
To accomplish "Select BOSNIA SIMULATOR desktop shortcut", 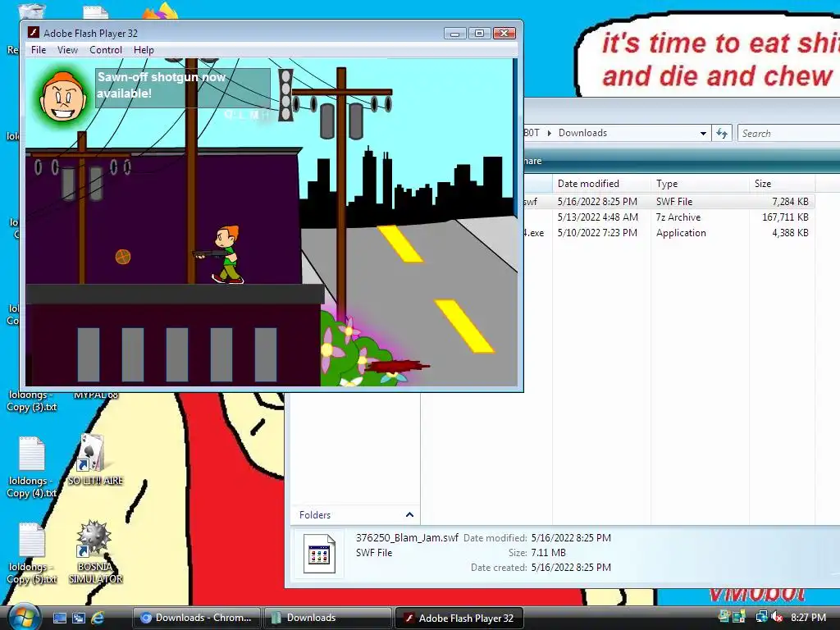I will pos(95,552).
